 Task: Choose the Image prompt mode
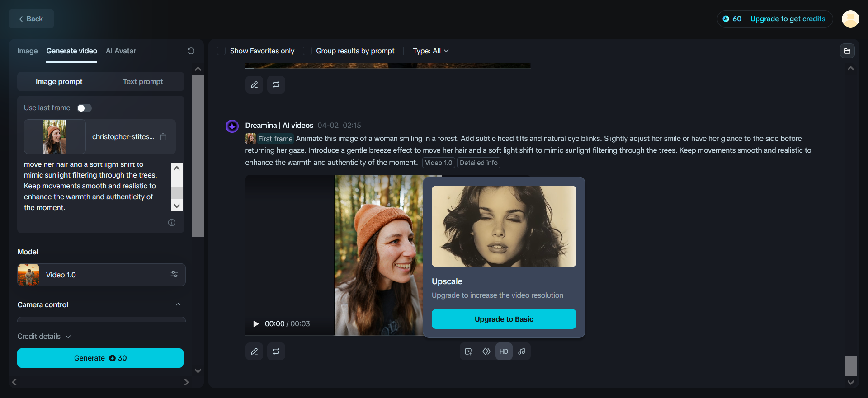(59, 82)
